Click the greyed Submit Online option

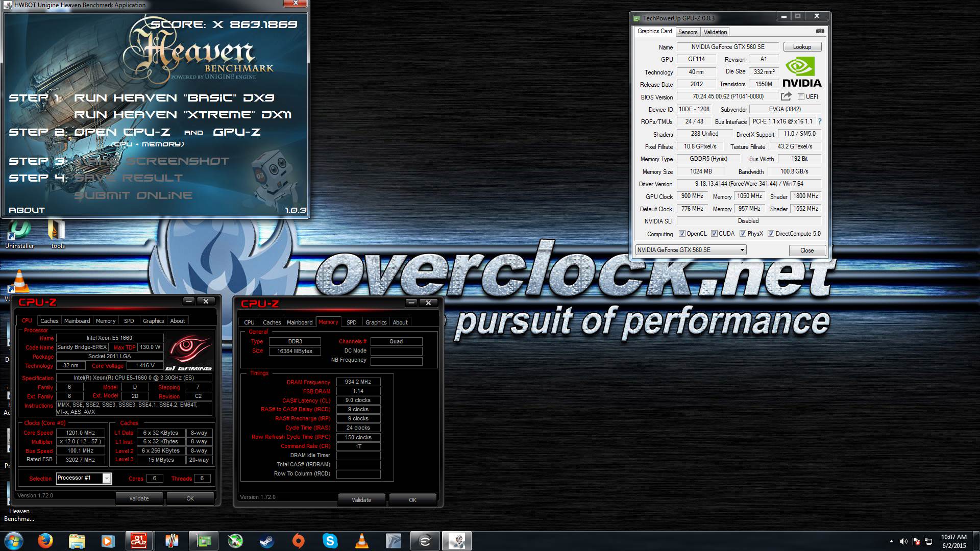[x=133, y=195]
